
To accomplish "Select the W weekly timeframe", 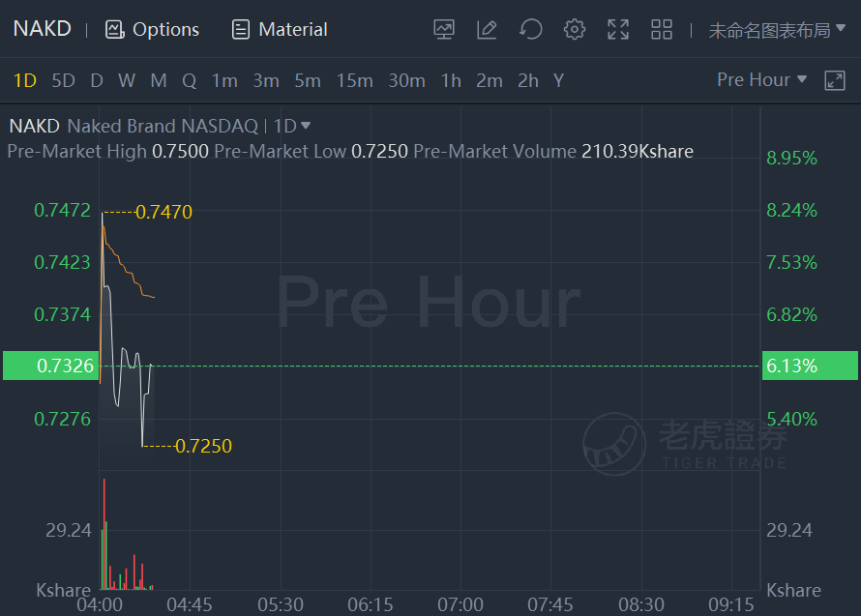I will pyautogui.click(x=127, y=80).
